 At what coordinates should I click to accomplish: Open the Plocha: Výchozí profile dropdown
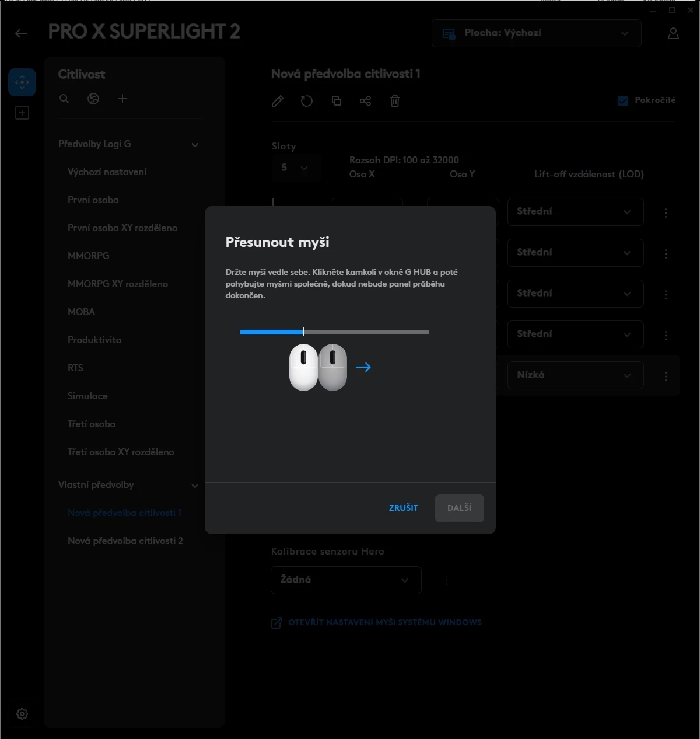click(x=537, y=33)
